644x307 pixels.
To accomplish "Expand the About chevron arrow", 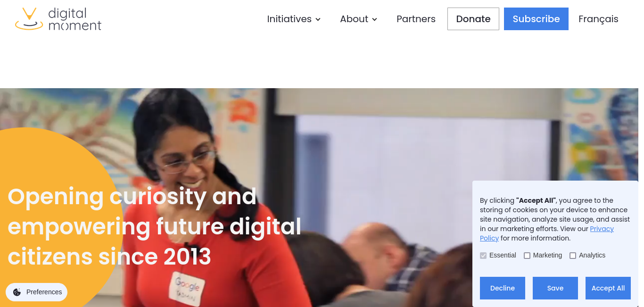I will click(x=375, y=19).
